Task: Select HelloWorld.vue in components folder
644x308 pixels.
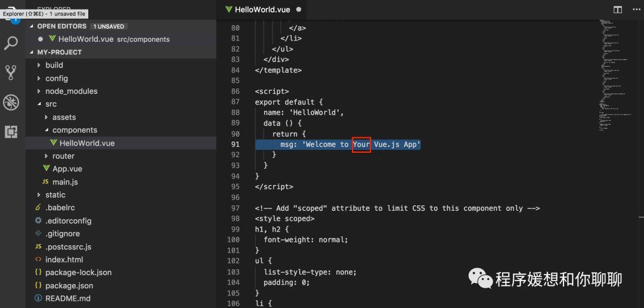Action: pos(120,143)
